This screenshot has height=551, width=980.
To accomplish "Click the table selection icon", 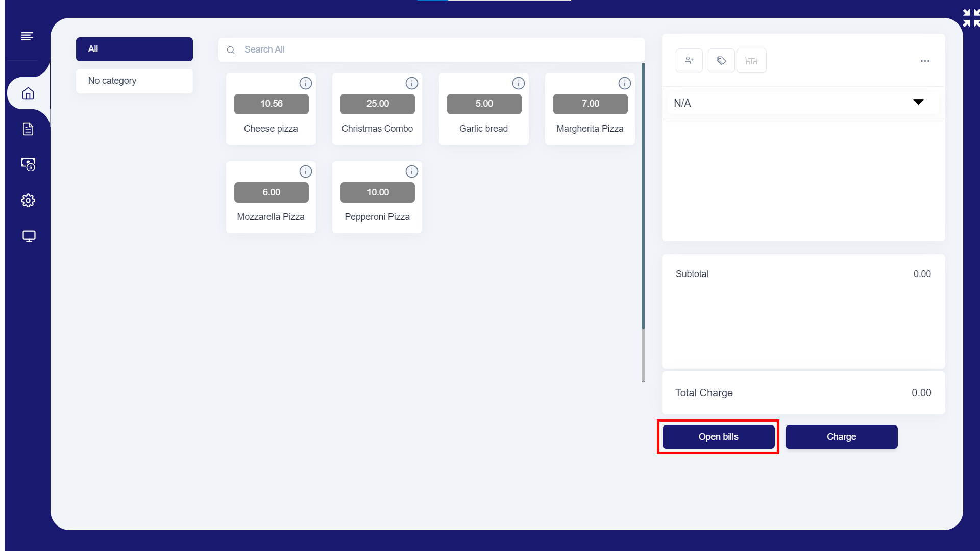I will coord(751,61).
